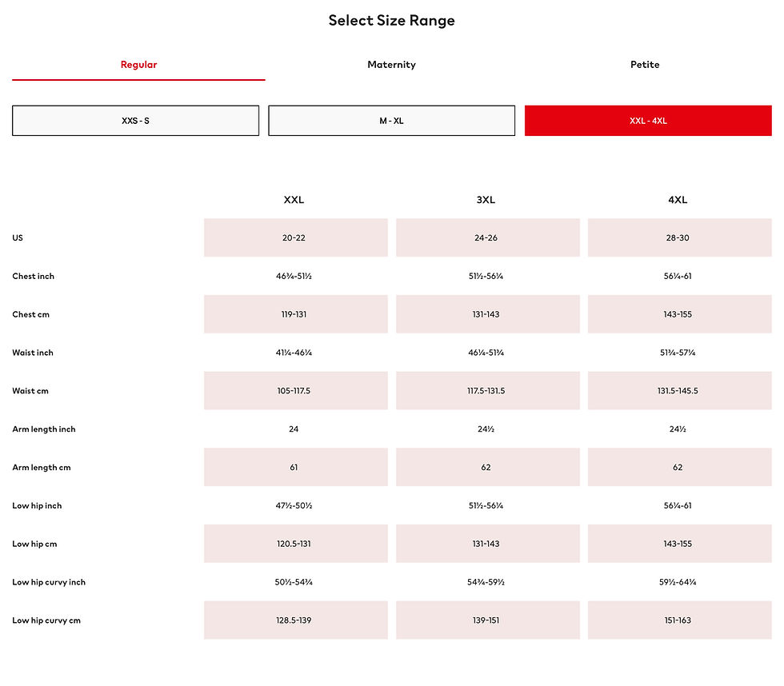Click the Low hip cm 143-155 cell
Screen dimensions: 784x686
679,544
